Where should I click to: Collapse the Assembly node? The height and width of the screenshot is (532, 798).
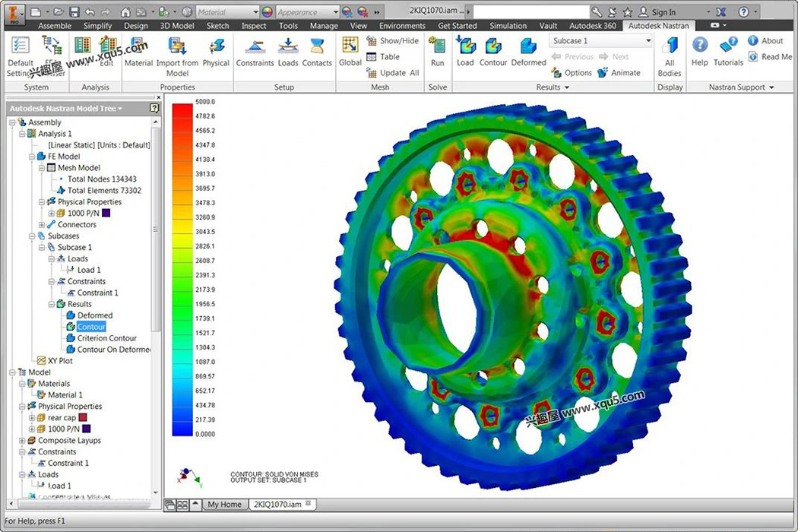click(x=12, y=122)
